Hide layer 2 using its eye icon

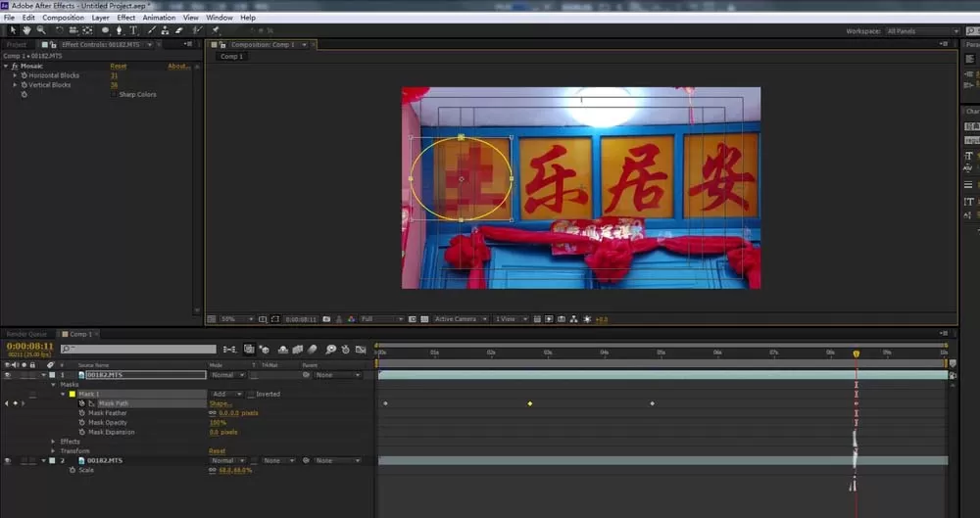pos(8,460)
